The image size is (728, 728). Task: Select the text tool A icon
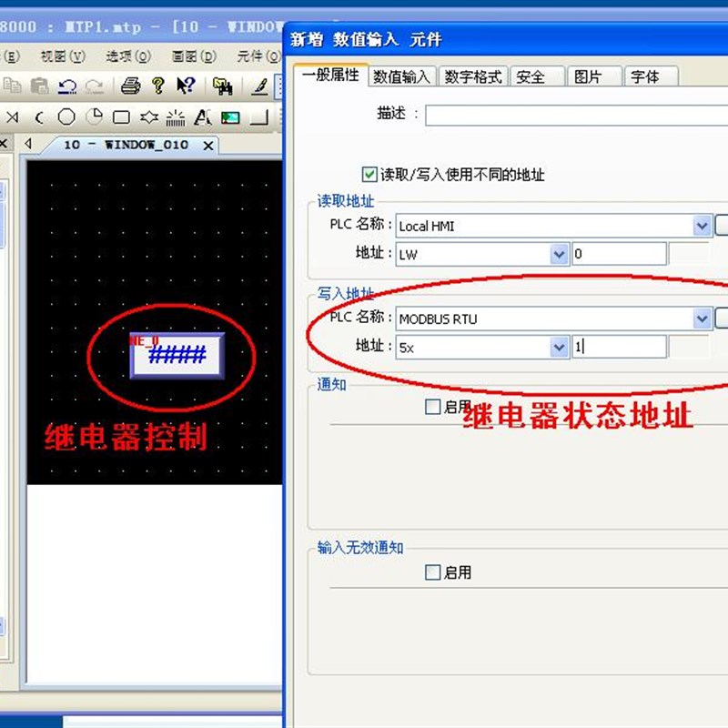tap(202, 117)
